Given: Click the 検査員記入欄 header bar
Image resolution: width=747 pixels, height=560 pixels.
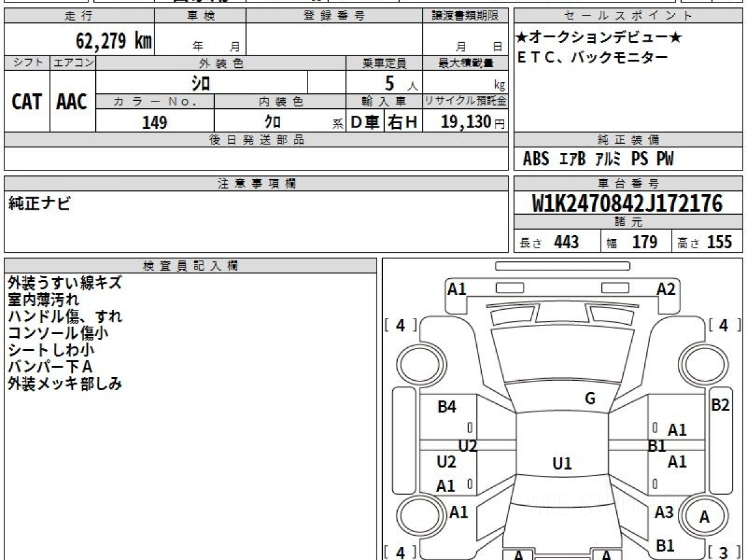Looking at the screenshot, I should click(190, 266).
